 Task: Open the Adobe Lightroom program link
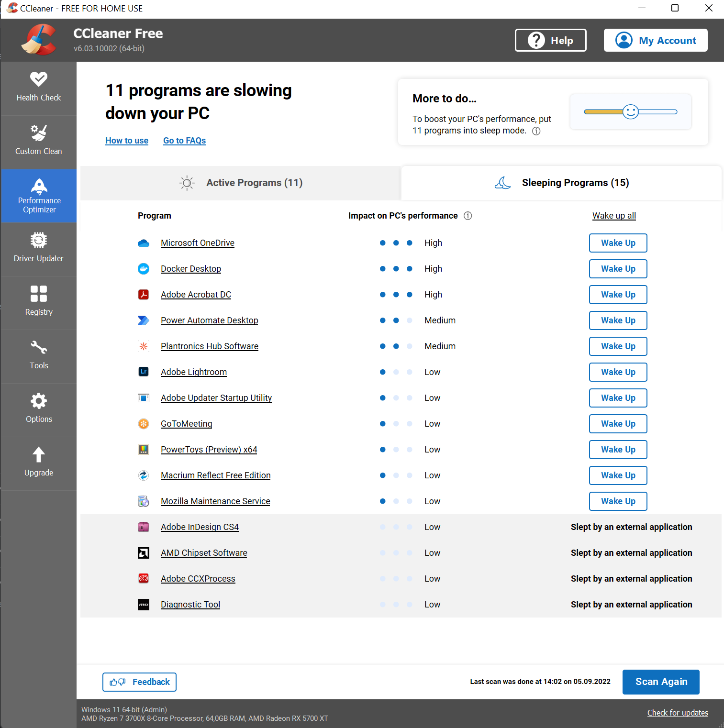click(194, 372)
